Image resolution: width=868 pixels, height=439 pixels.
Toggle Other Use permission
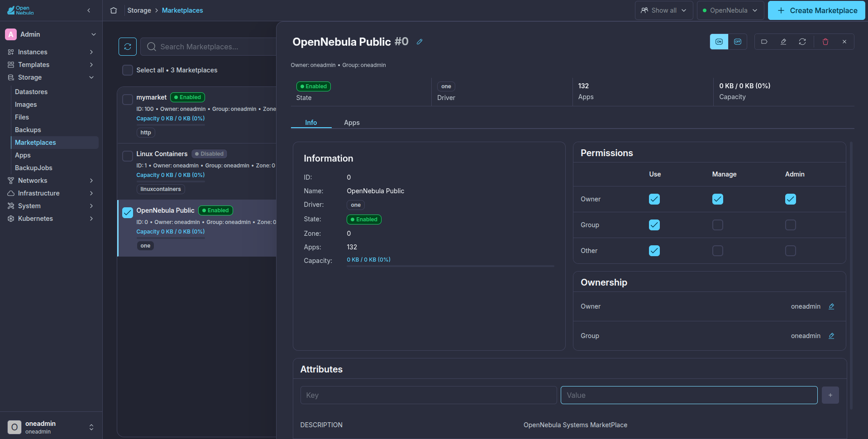[x=654, y=251]
